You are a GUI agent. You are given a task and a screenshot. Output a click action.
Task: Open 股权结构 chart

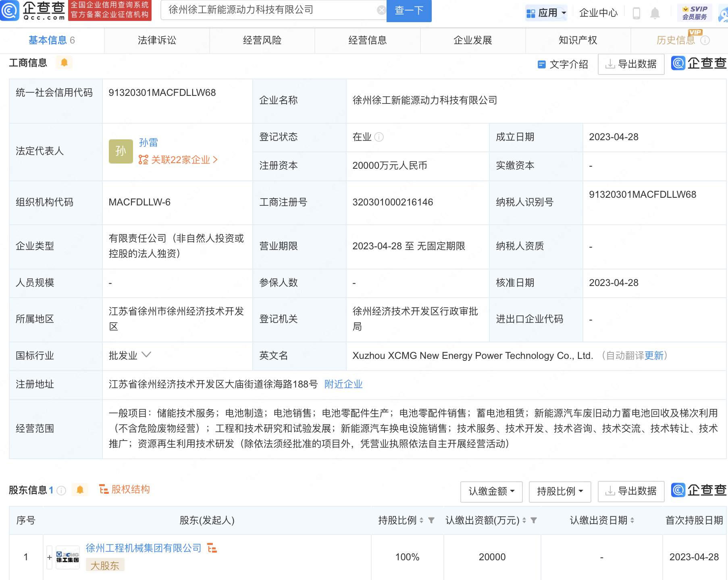pos(125,489)
